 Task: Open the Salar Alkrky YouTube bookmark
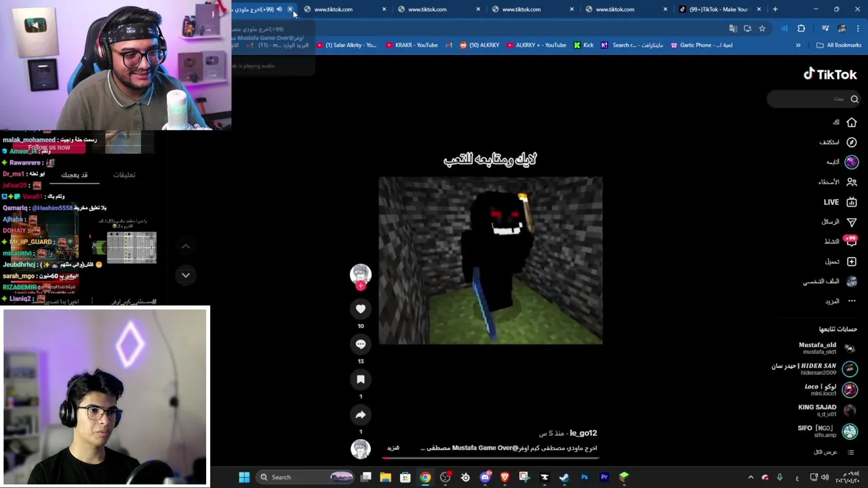click(346, 45)
